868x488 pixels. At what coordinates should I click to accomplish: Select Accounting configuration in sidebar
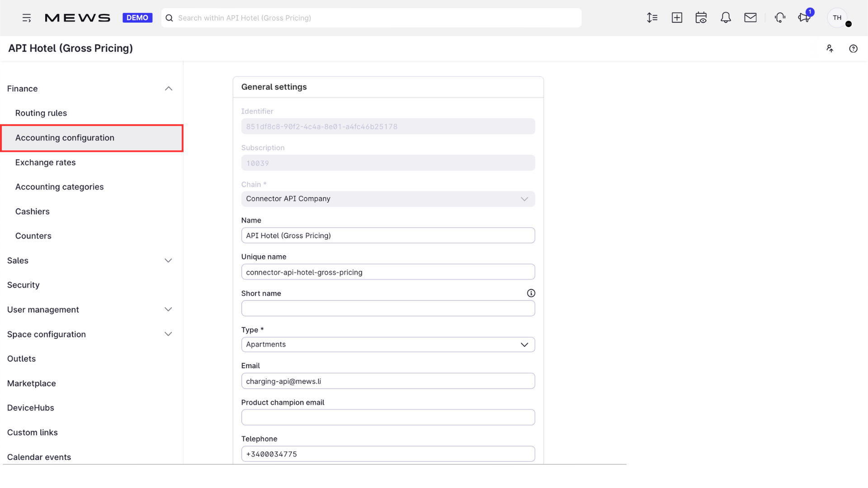pos(92,138)
